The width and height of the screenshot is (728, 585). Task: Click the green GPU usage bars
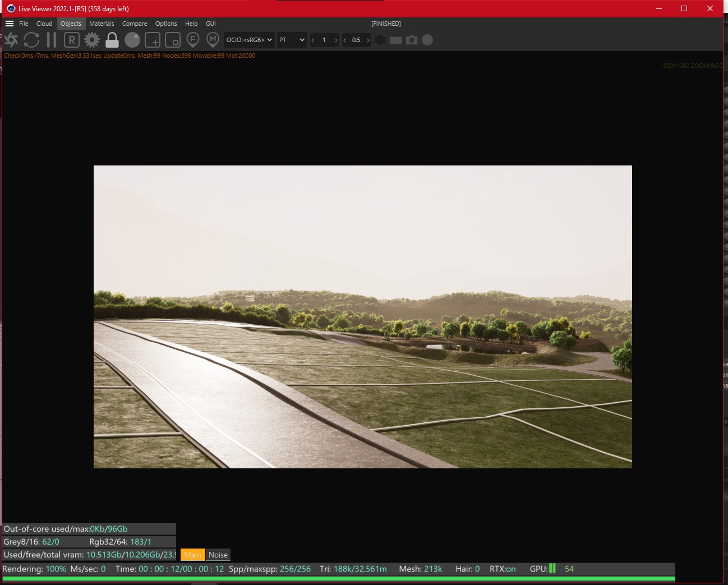552,568
